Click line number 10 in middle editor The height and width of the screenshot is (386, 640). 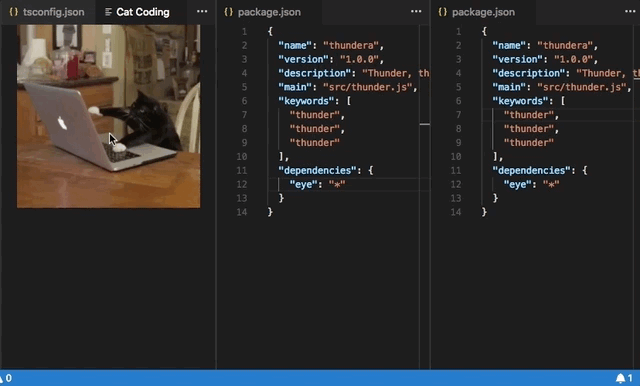242,156
